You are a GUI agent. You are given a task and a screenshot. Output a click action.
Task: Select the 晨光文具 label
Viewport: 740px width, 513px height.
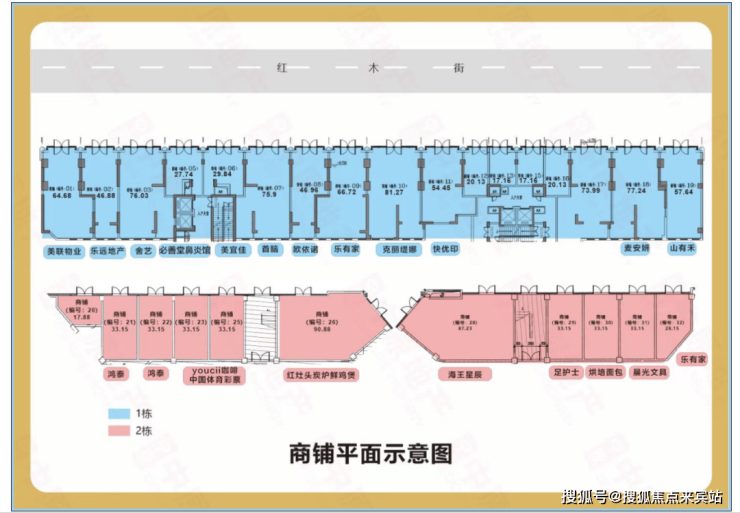click(x=649, y=372)
